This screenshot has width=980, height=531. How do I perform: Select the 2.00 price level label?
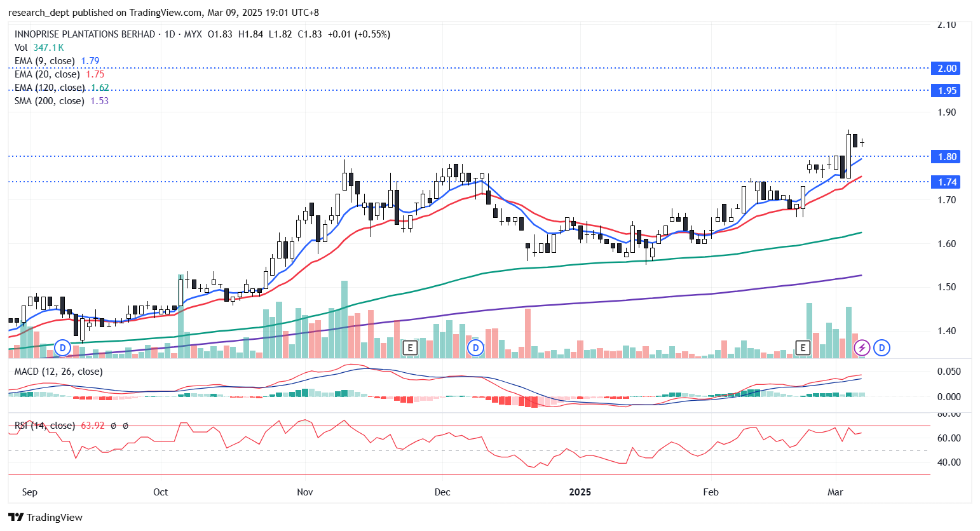pyautogui.click(x=946, y=68)
